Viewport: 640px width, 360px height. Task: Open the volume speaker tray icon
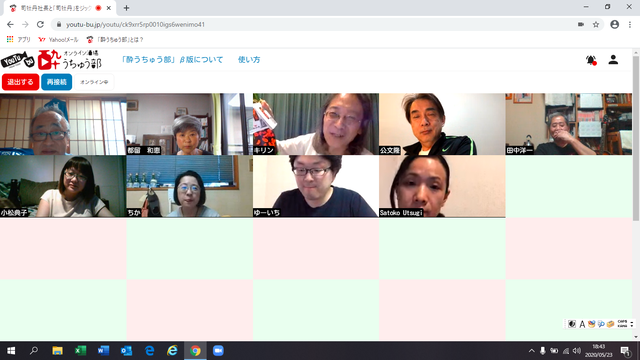(x=577, y=351)
